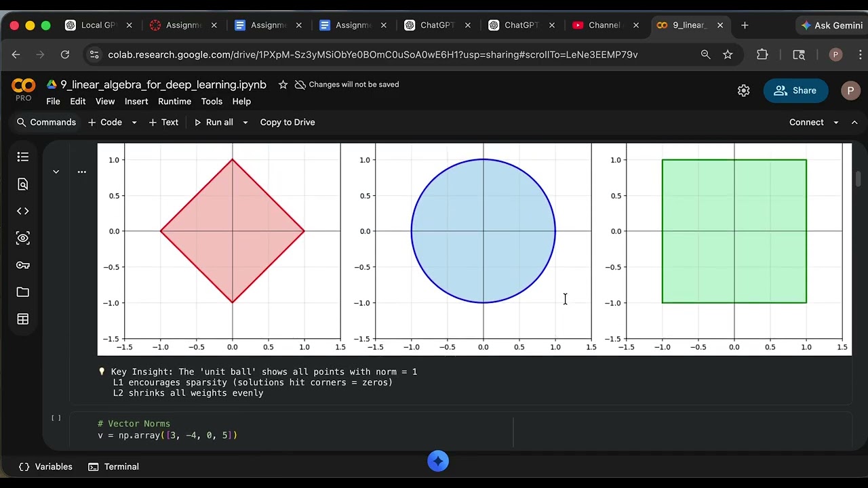Run the Vector Norms code cell
868x488 pixels.
coord(56,418)
